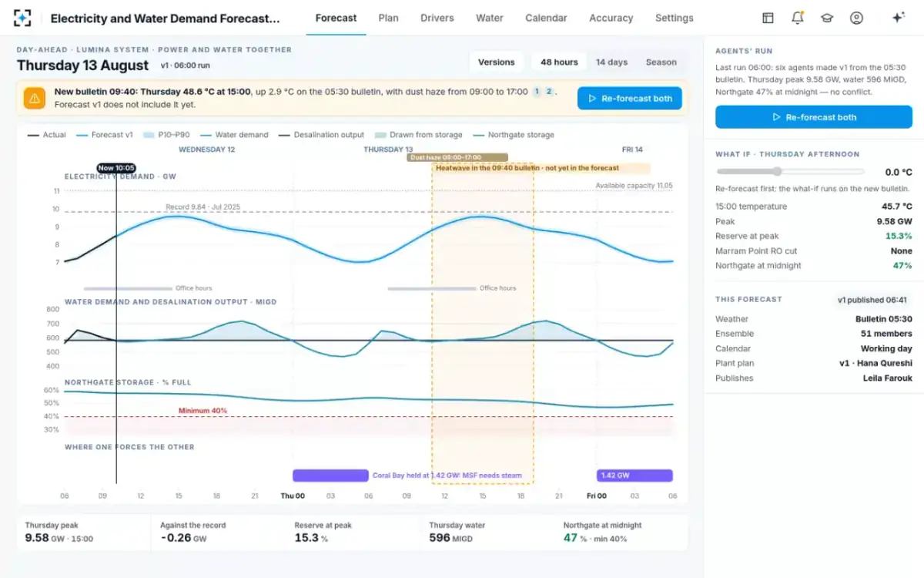Open the notifications bell

click(x=798, y=18)
